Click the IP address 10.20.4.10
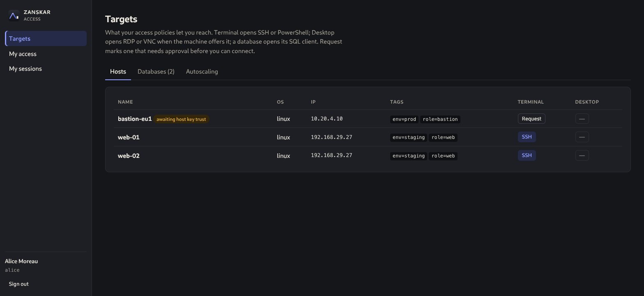The height and width of the screenshot is (296, 644). pos(327,119)
